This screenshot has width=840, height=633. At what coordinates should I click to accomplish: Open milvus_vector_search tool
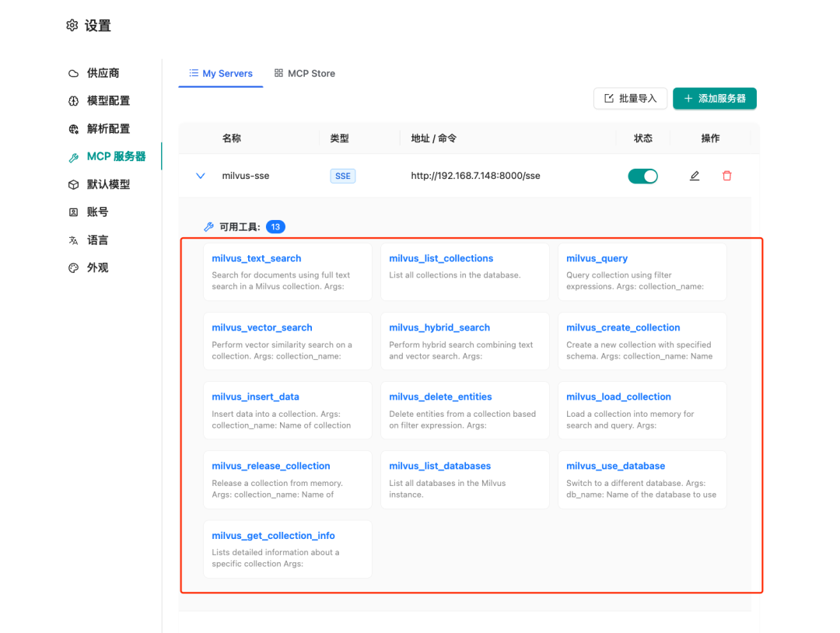(288, 341)
